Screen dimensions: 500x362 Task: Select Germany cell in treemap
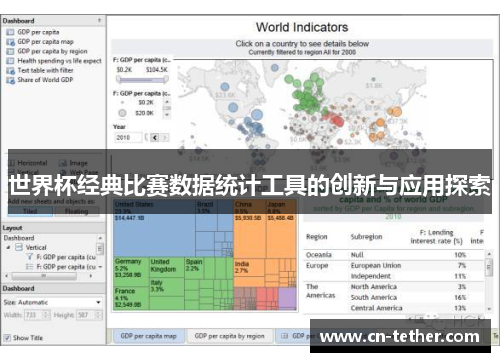coord(131,272)
